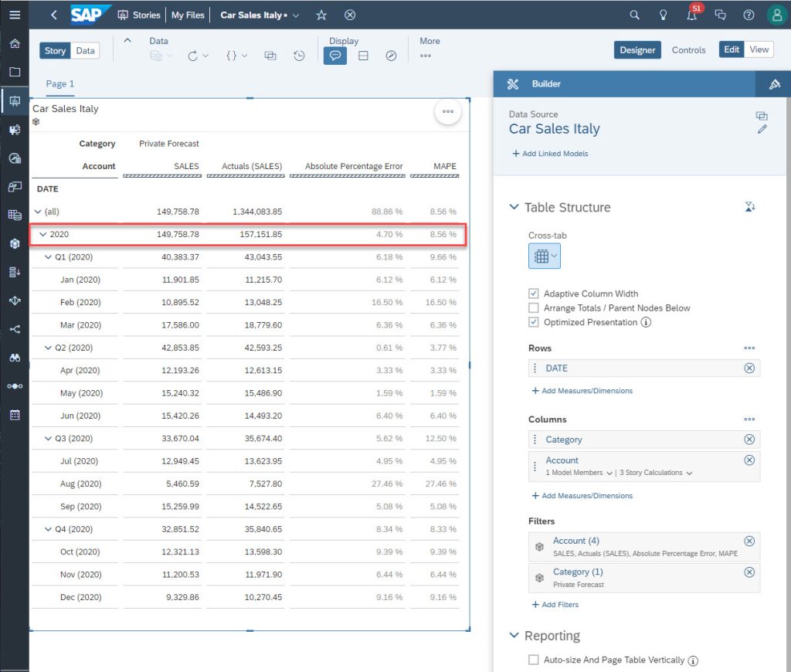Collapse the Q3 (2020) row
Screen dimensions: 791x672
point(48,439)
